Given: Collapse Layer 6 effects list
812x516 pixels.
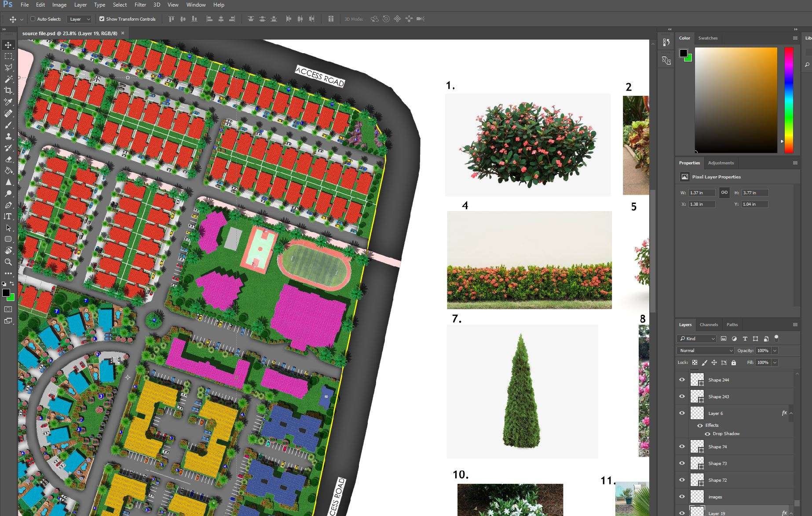Looking at the screenshot, I should [x=791, y=413].
